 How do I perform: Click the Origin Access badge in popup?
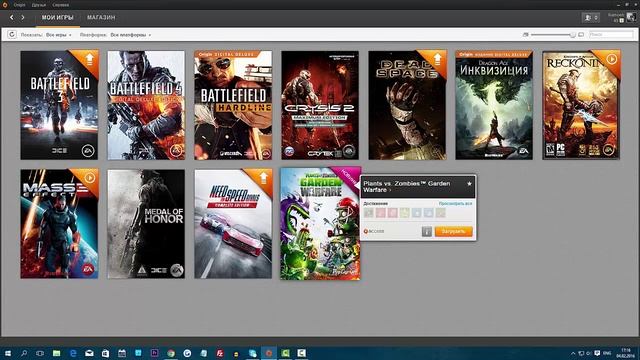point(374,231)
